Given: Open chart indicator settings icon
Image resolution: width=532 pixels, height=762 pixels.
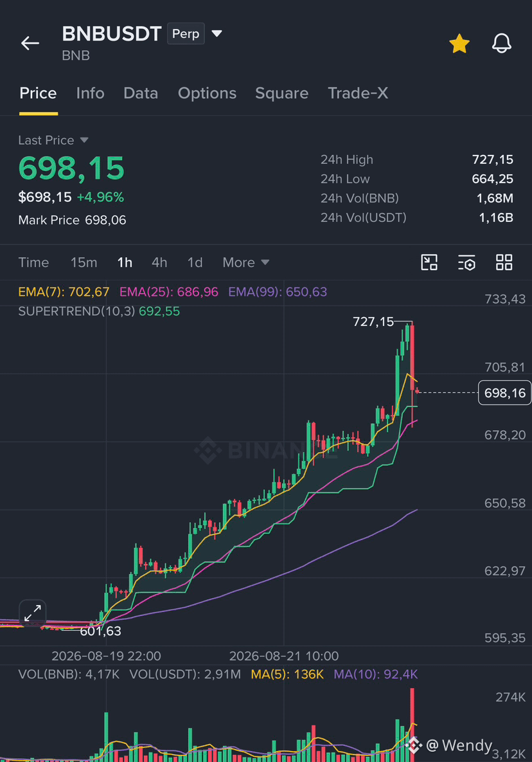Looking at the screenshot, I should (466, 262).
